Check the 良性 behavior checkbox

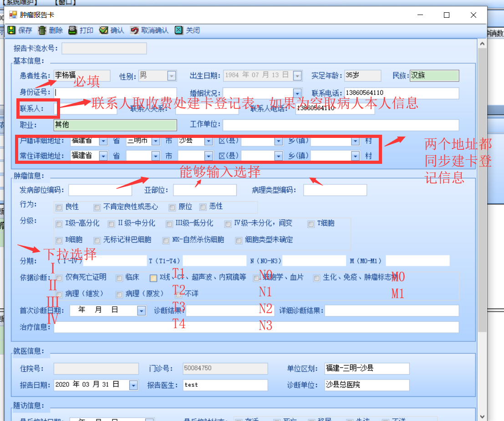[x=59, y=208]
